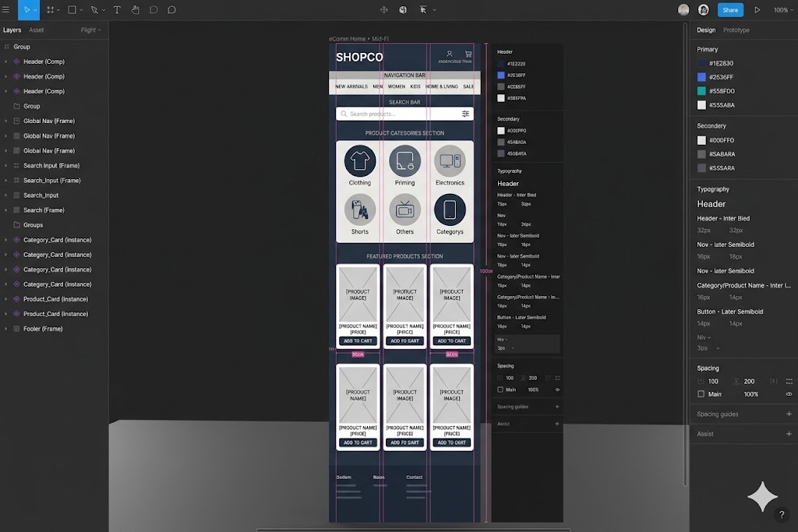Open the Frame tool dropdown chevron
Viewport: 798px width, 532px height.
pyautogui.click(x=58, y=10)
